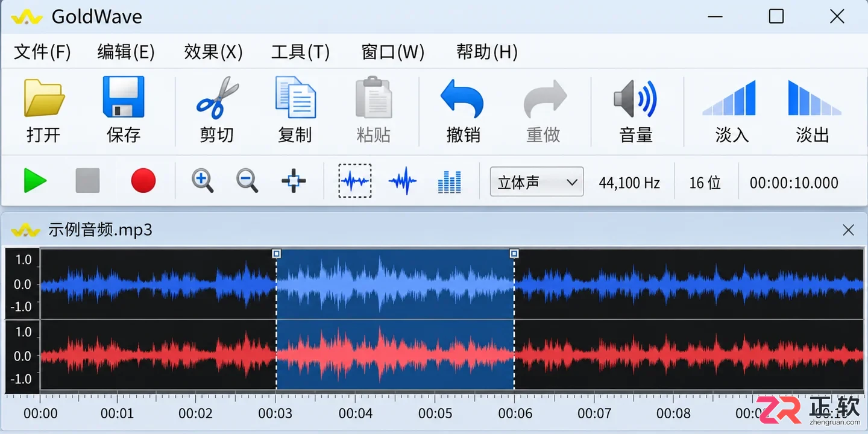Copy the selection with 复制 icon

[x=295, y=97]
